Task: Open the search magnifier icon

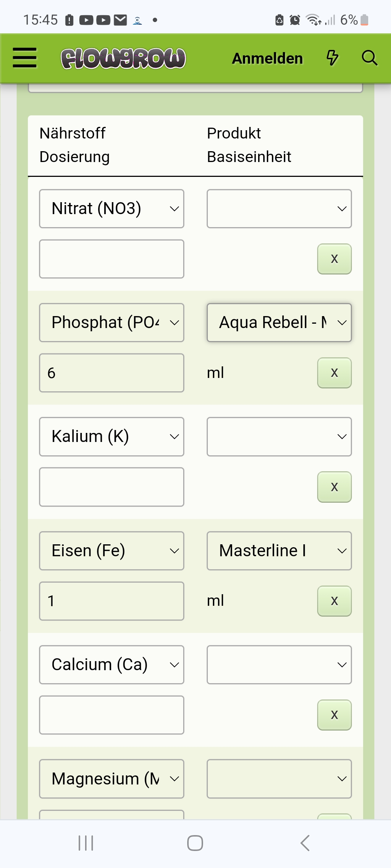Action: click(369, 58)
